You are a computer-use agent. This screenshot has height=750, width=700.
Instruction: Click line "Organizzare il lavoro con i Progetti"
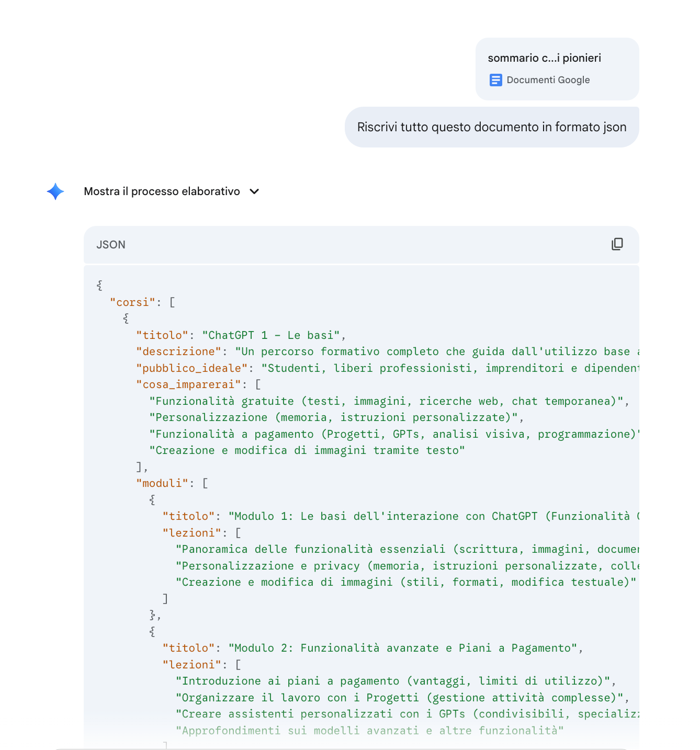[399, 698]
